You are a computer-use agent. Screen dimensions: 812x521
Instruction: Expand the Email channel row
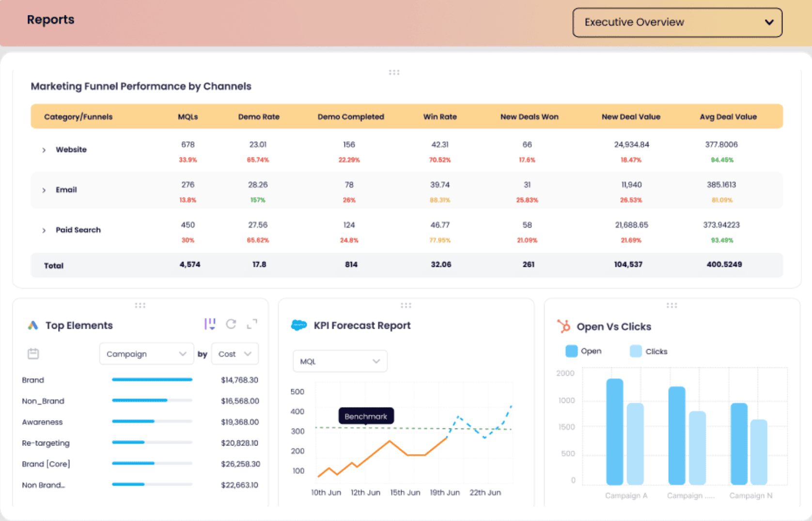point(44,190)
